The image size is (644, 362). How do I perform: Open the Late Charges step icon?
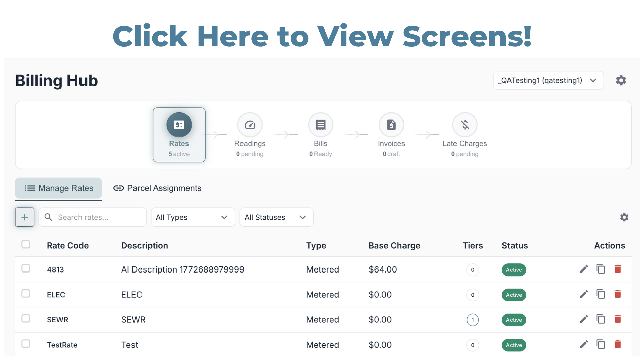465,125
